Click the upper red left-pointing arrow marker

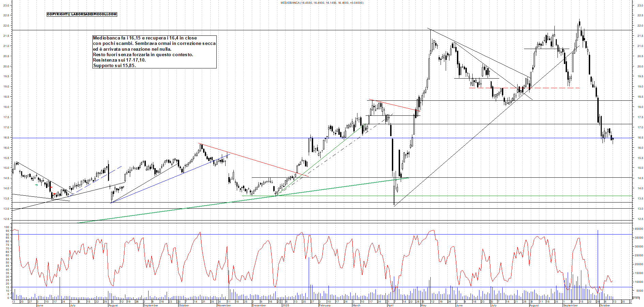click(x=51, y=187)
